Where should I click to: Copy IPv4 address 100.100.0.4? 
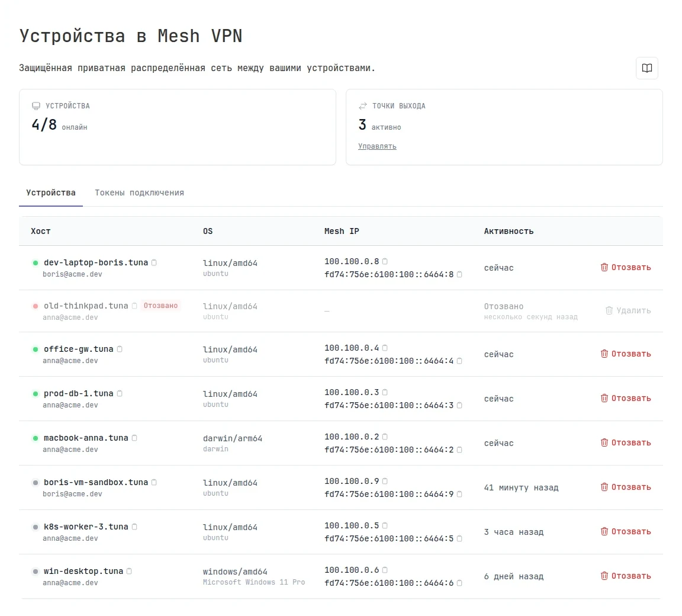[385, 348]
